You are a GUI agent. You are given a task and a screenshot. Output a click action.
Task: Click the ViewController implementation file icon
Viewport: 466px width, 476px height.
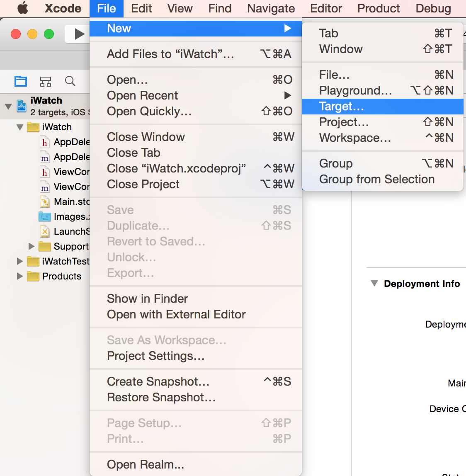(45, 187)
